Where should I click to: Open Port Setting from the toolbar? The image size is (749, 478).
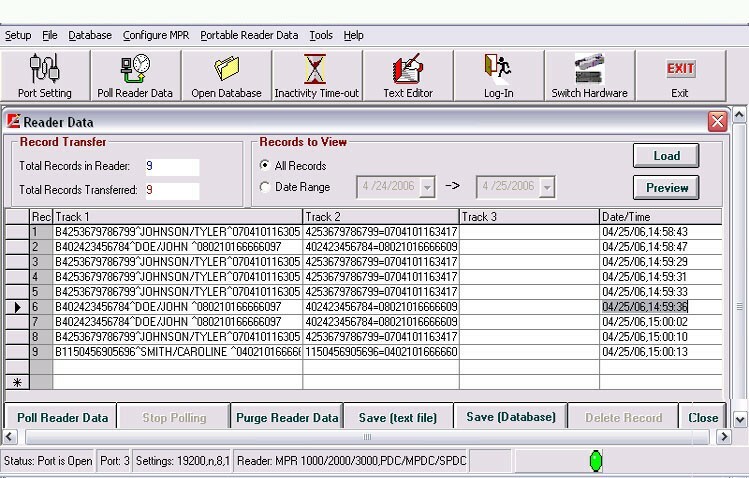[45, 75]
